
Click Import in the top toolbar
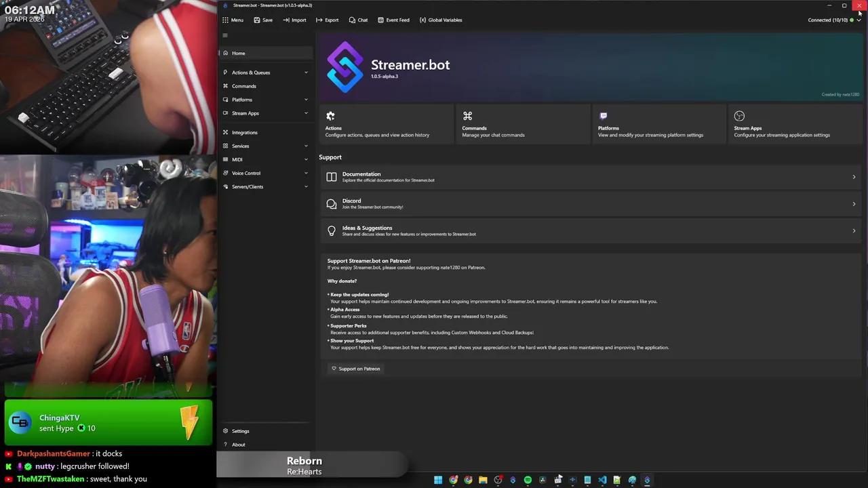[294, 20]
